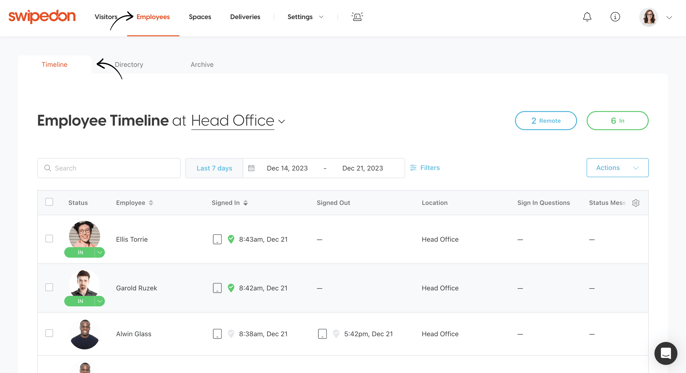The height and width of the screenshot is (373, 686).
Task: Open the chat support widget
Action: (x=665, y=353)
